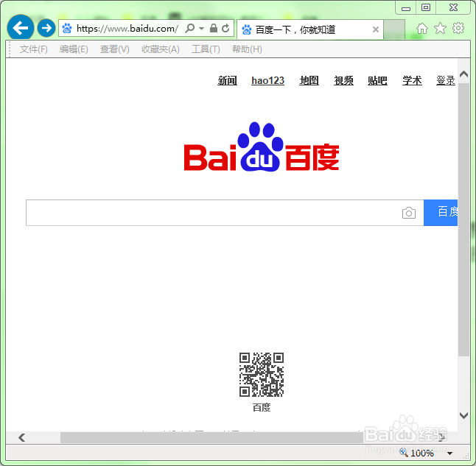Click the Baidu QR code image
Viewport: 476px width, 466px height.
click(262, 375)
